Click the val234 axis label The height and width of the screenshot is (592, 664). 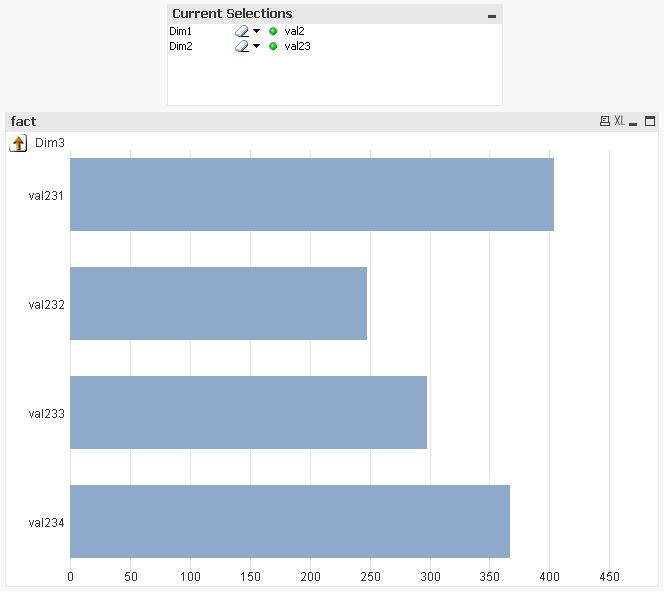(x=46, y=523)
